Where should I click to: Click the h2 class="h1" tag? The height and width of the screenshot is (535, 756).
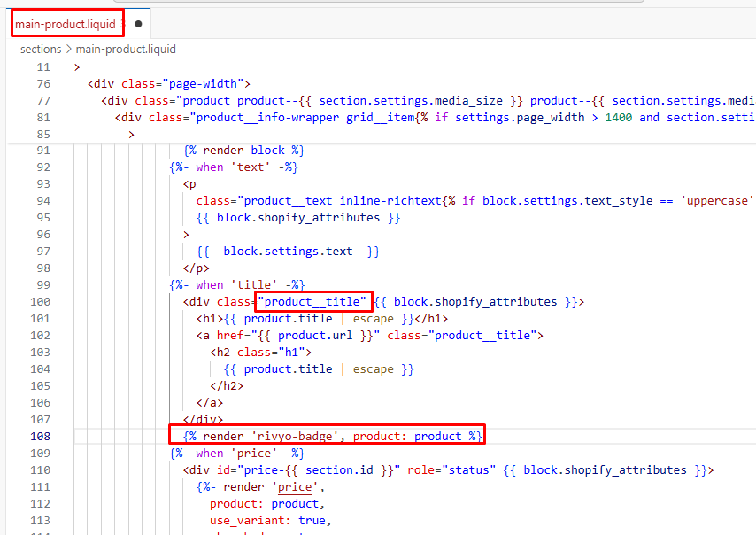click(x=261, y=353)
